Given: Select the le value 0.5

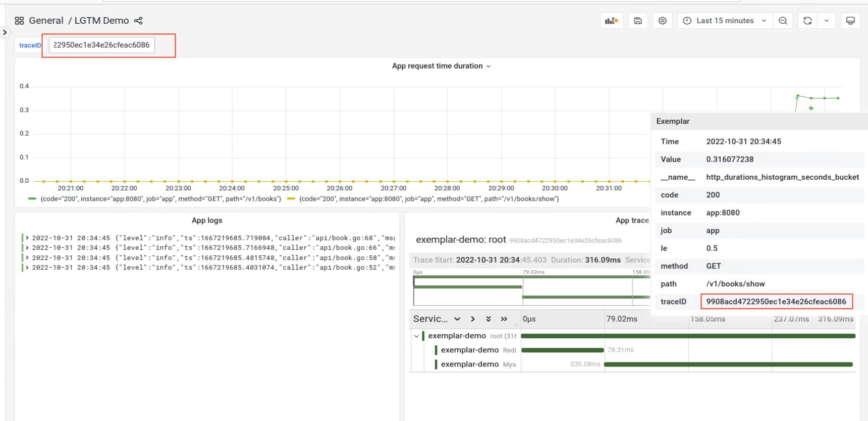Looking at the screenshot, I should 712,248.
